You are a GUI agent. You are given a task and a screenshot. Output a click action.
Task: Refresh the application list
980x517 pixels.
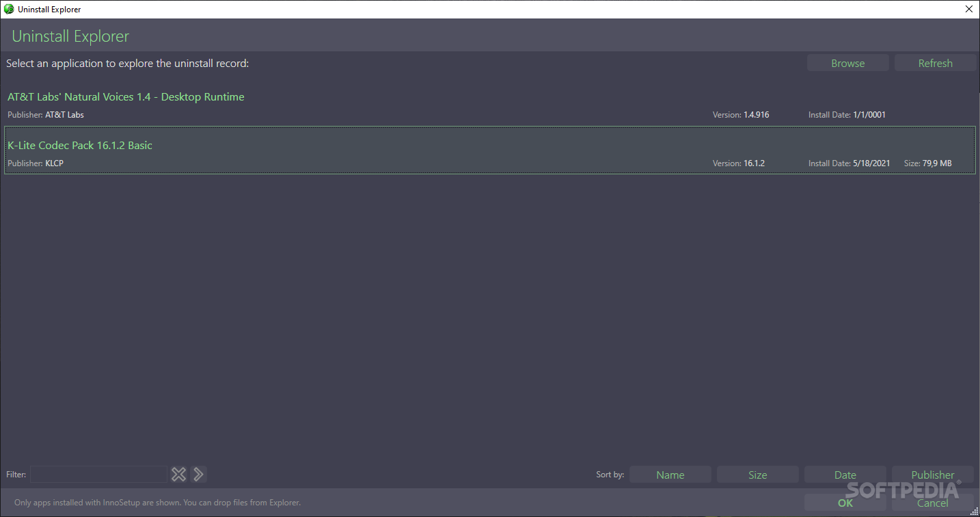tap(936, 63)
